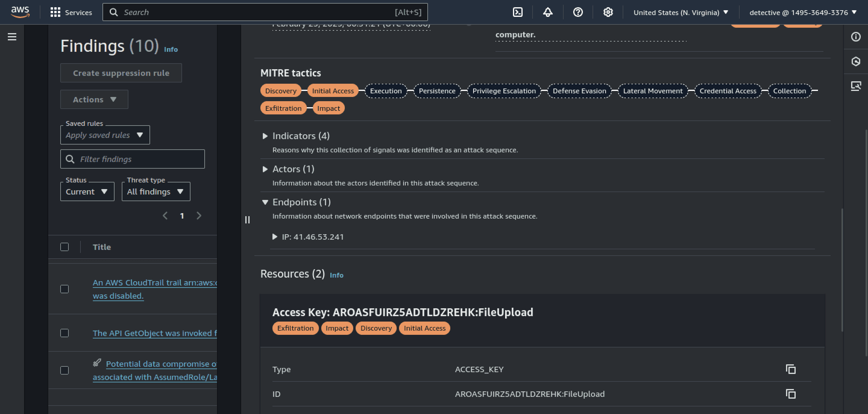Open the monitor icon on the right rail
This screenshot has width=868, height=414.
856,86
